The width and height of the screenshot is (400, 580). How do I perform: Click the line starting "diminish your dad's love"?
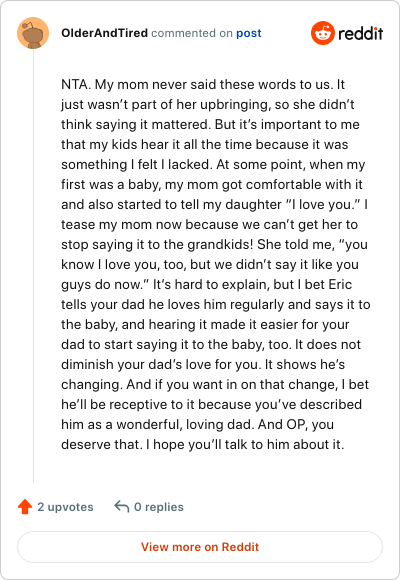pos(203,364)
